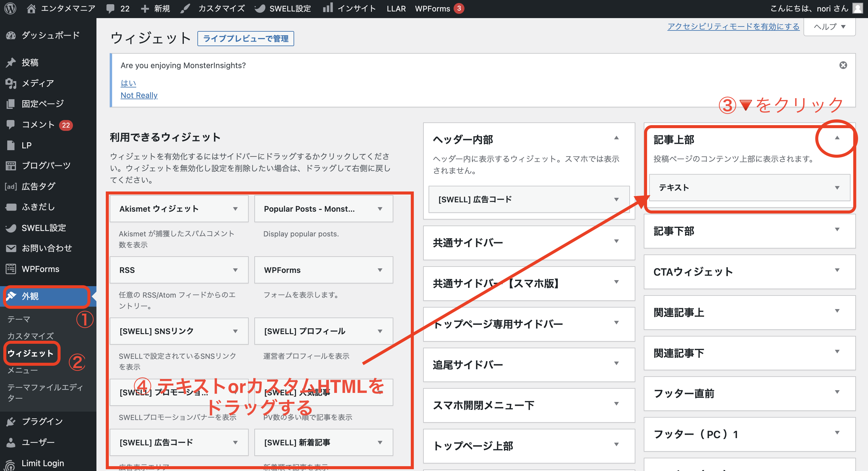Open テーマファイルエディター submenu item
The height and width of the screenshot is (471, 868).
[45, 393]
